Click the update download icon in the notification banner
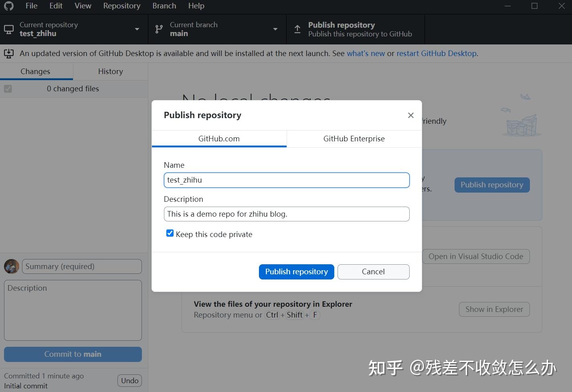572x392 pixels. tap(8, 53)
